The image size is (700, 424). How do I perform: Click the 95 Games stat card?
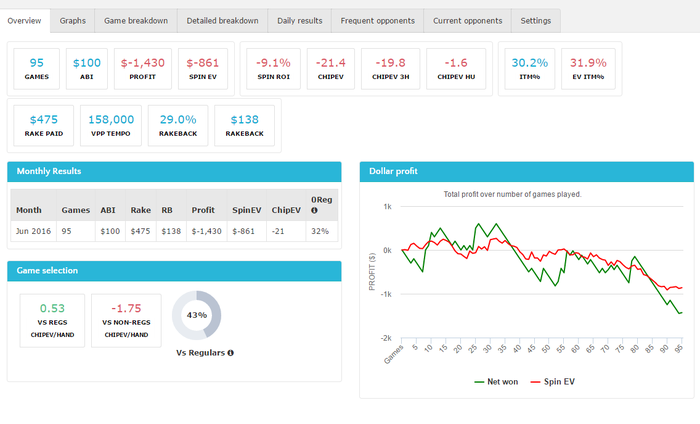pos(37,69)
